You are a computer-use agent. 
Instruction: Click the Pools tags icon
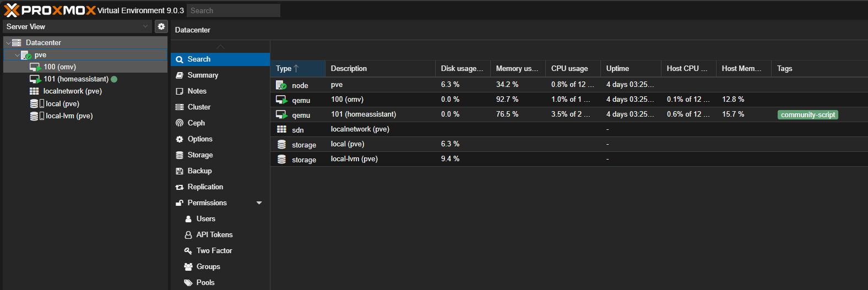pos(188,283)
